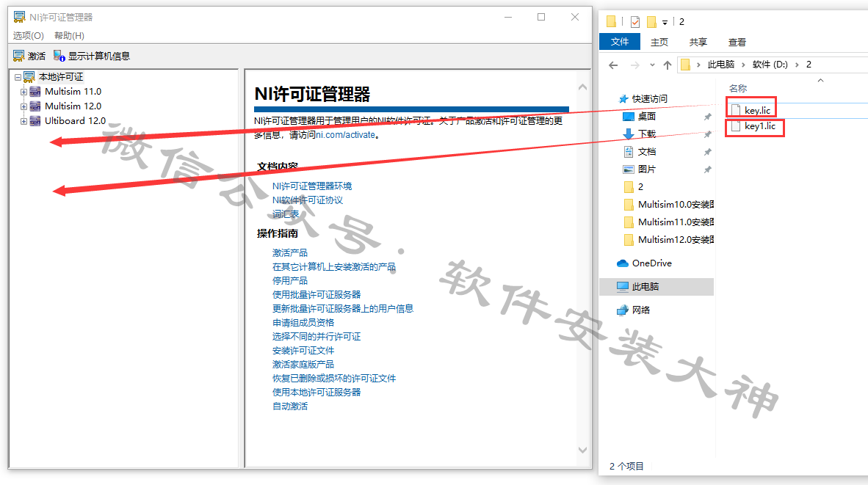Open the 主页 tab in Explorer
This screenshot has width=868, height=485.
point(659,42)
